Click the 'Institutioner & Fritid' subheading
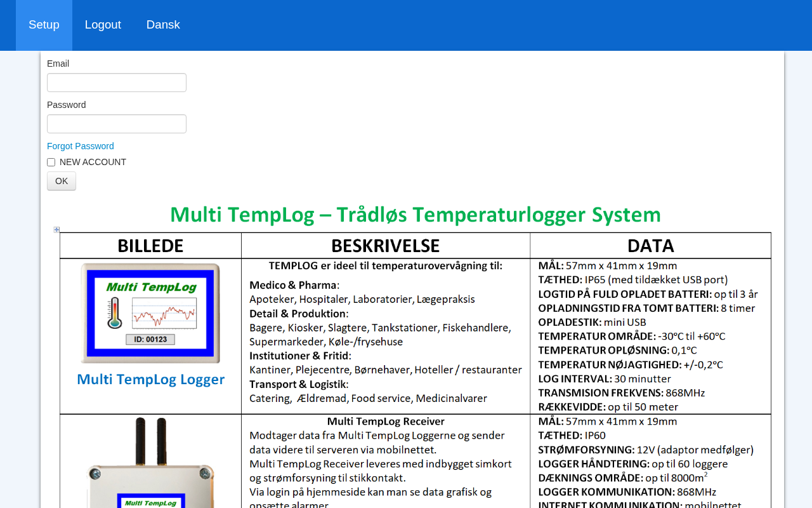Image resolution: width=812 pixels, height=508 pixels. [x=299, y=356]
